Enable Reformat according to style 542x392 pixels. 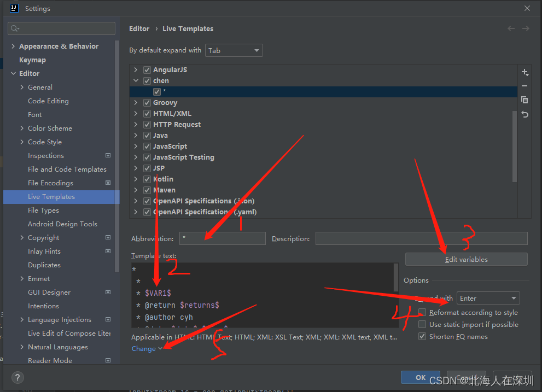[422, 311]
